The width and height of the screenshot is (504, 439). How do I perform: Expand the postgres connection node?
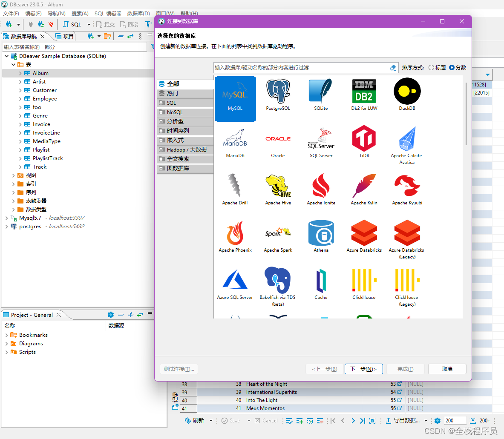pos(6,227)
